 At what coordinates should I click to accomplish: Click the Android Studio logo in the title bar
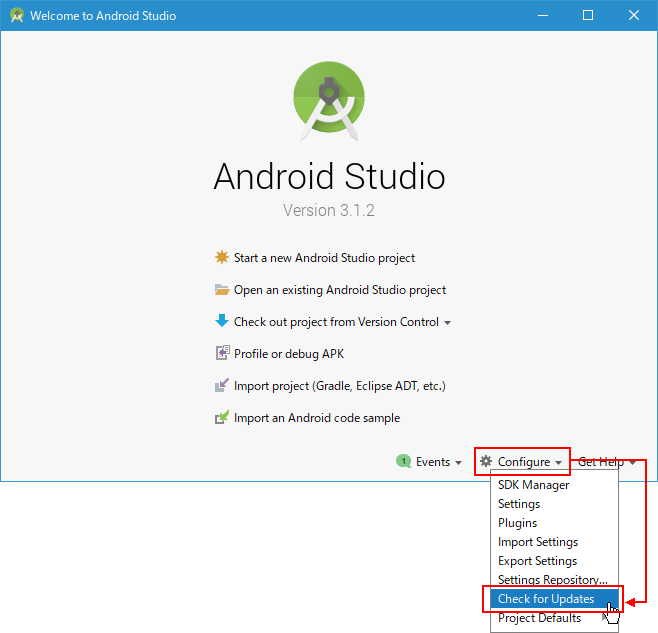tap(17, 16)
